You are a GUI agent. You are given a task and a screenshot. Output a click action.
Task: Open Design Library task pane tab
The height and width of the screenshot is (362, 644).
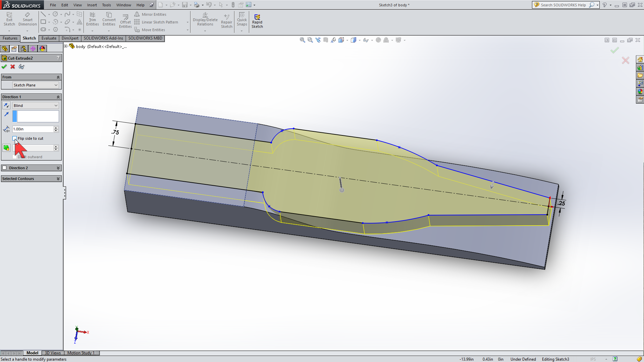640,68
